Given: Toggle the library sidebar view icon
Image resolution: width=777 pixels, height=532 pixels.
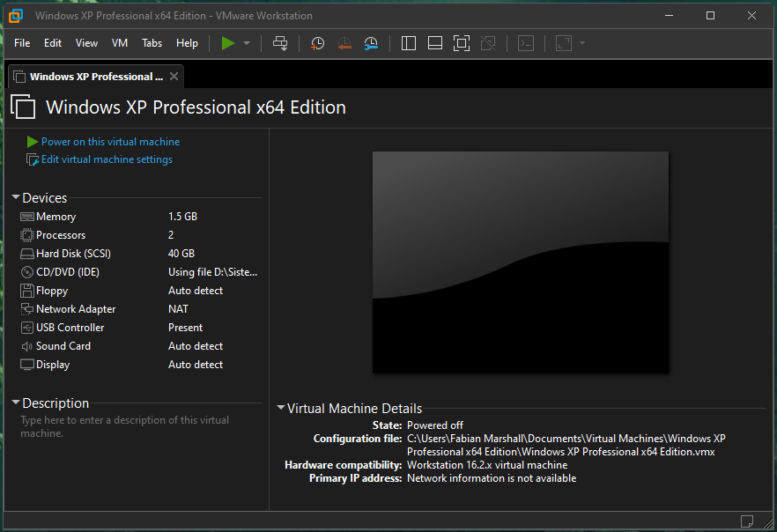Looking at the screenshot, I should 409,43.
